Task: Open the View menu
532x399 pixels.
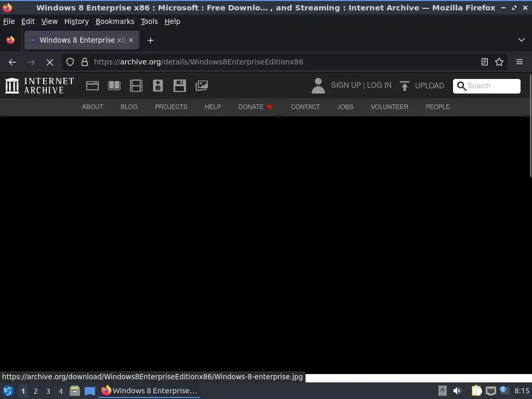Action: coord(49,21)
